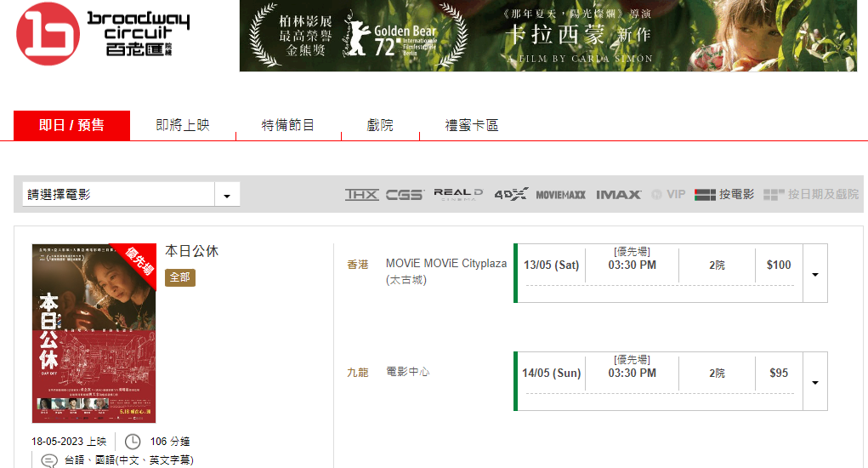Click the speech bubble language icon
Image resolution: width=868 pixels, height=468 pixels.
[49, 460]
